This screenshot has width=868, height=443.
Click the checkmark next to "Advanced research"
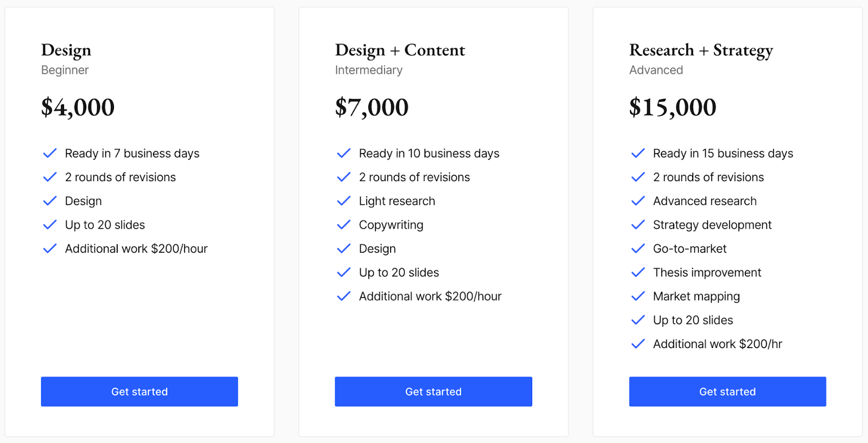tap(637, 201)
